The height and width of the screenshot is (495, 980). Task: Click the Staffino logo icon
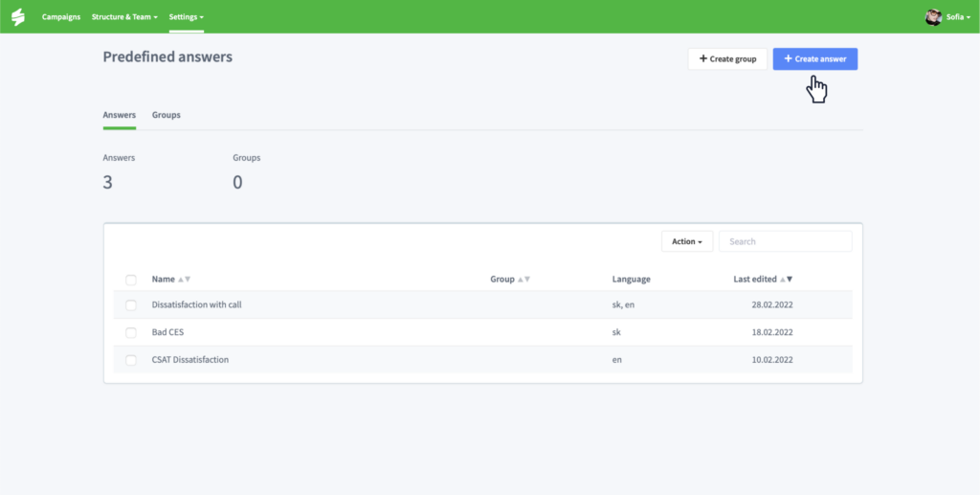tap(18, 17)
